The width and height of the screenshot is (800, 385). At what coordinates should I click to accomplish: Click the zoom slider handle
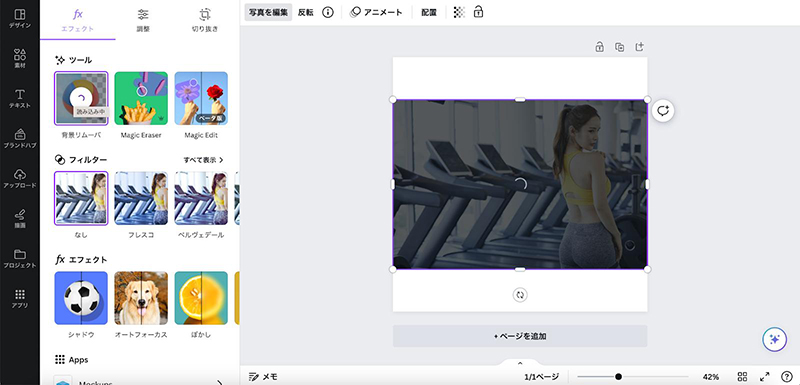click(x=618, y=377)
